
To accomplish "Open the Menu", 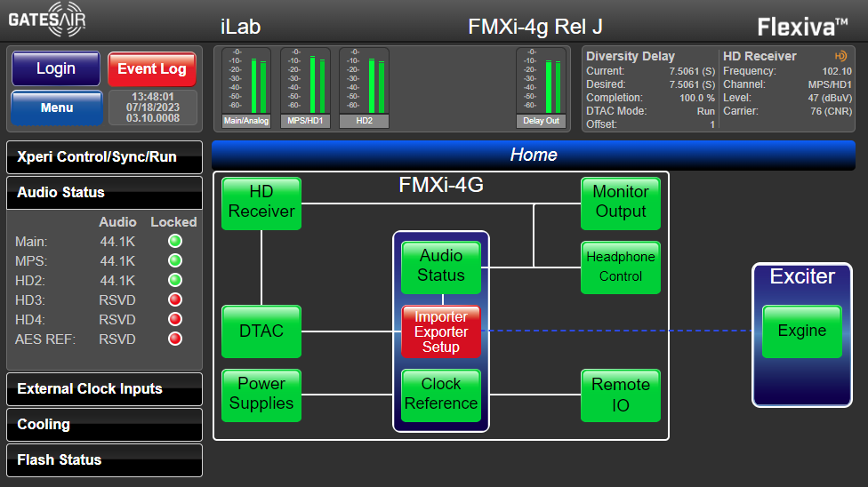I will (57, 108).
